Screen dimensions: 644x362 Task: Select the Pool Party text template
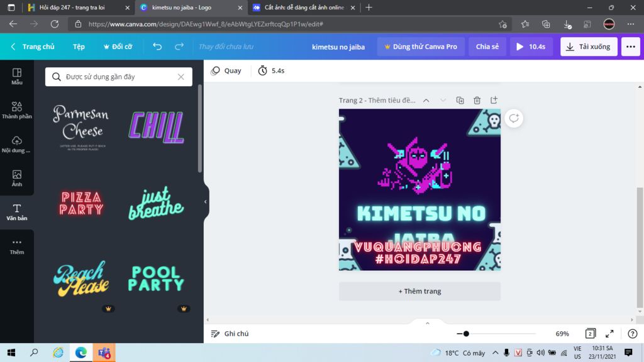(156, 278)
